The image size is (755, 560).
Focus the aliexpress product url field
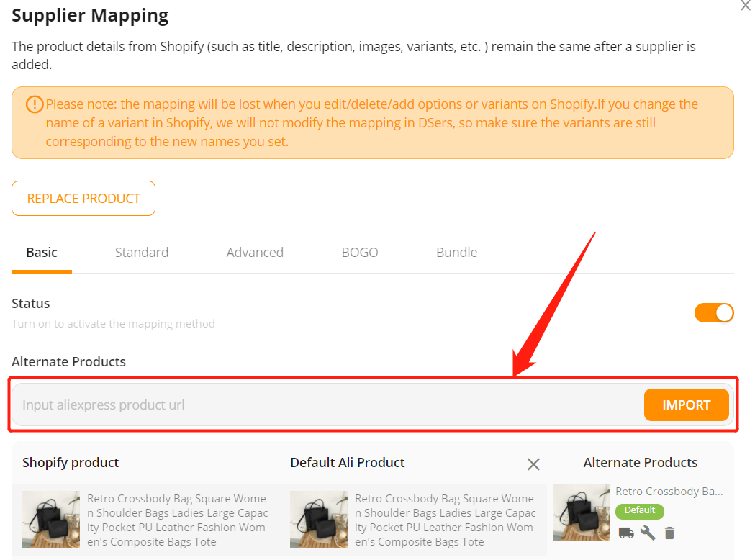(x=327, y=405)
